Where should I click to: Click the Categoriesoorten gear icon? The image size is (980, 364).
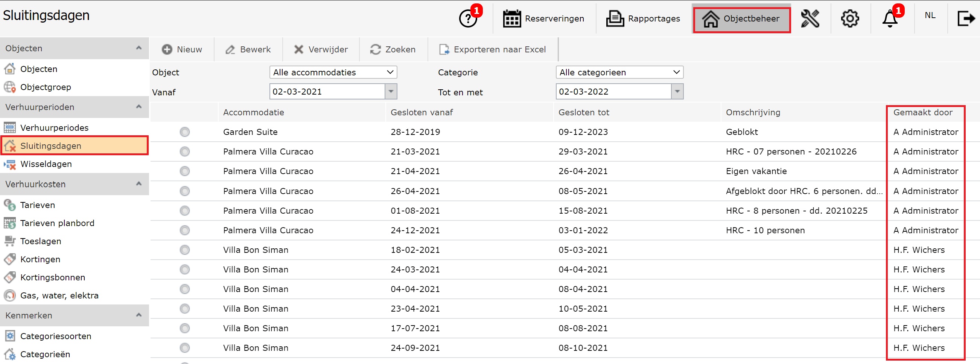point(10,336)
